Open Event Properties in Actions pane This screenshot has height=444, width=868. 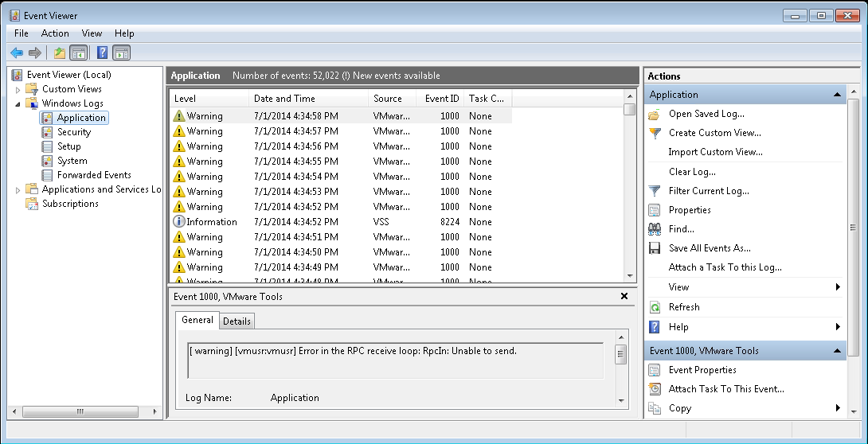click(702, 370)
